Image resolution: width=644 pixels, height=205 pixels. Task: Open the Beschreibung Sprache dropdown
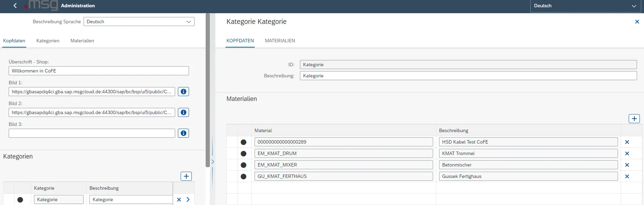(x=188, y=22)
